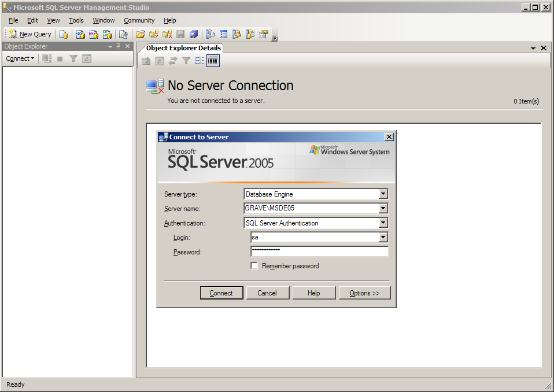The image size is (554, 392).
Task: Start an Analysis Services XMLA Query
Action: pos(107,34)
